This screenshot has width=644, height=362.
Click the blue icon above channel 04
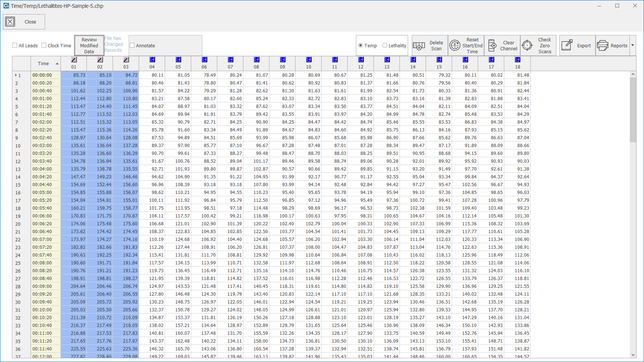click(152, 60)
